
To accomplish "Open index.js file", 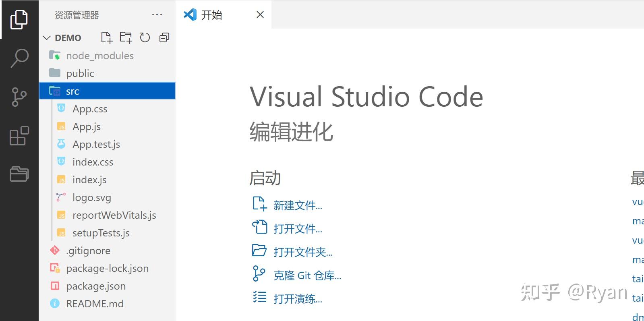I will point(107,180).
